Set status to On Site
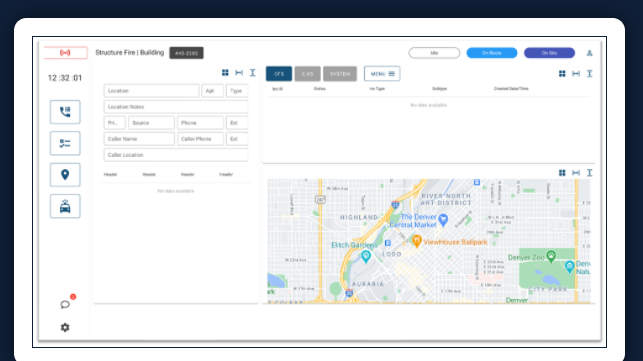 (x=550, y=53)
